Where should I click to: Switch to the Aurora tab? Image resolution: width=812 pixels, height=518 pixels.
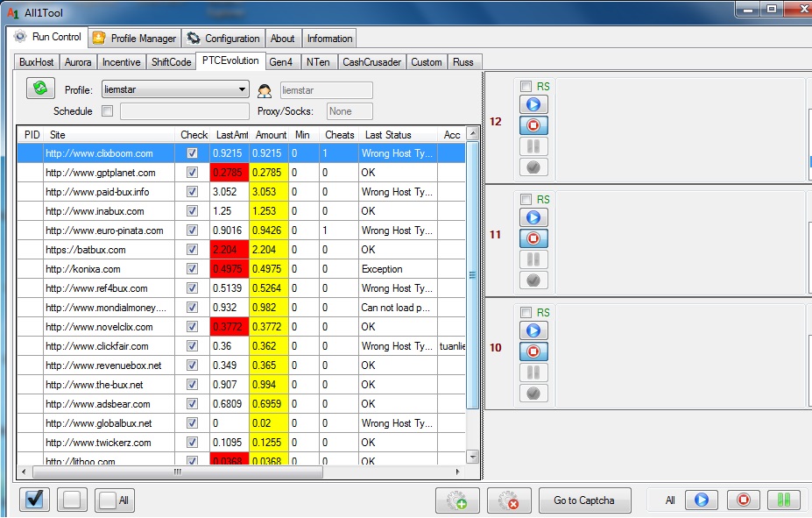(x=78, y=62)
